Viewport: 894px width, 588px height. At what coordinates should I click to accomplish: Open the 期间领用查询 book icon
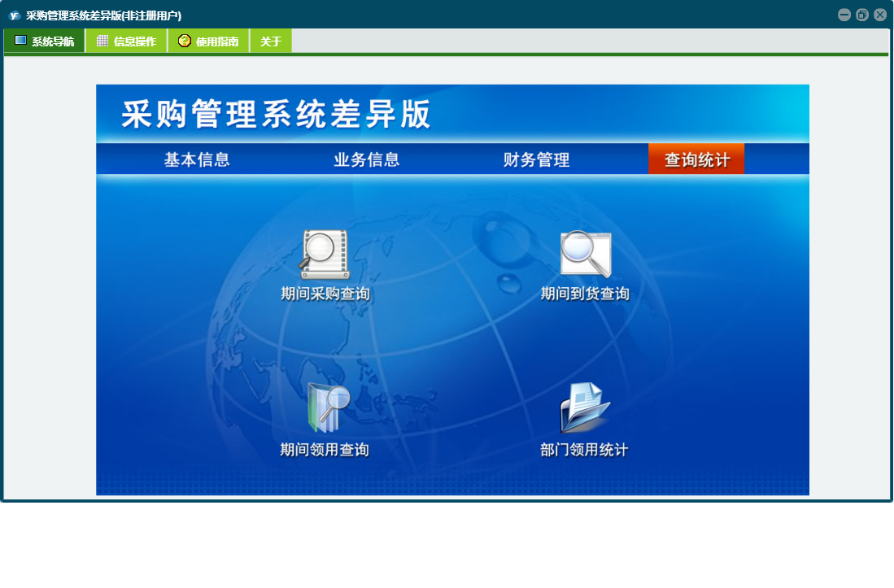(327, 408)
